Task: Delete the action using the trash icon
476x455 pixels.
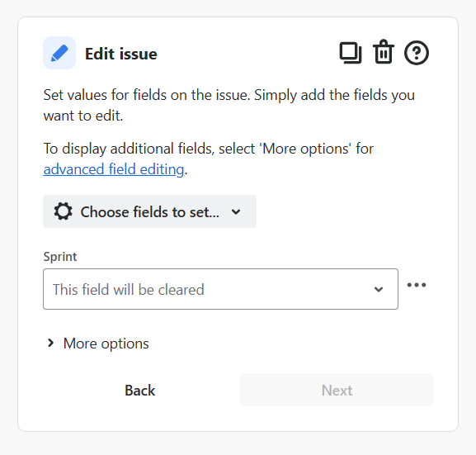Action: (384, 52)
